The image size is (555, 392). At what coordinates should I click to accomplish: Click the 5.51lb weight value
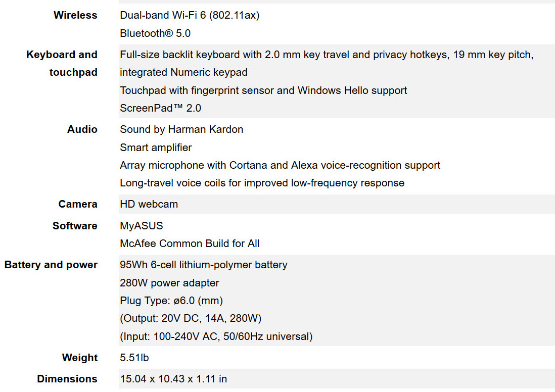click(x=134, y=357)
